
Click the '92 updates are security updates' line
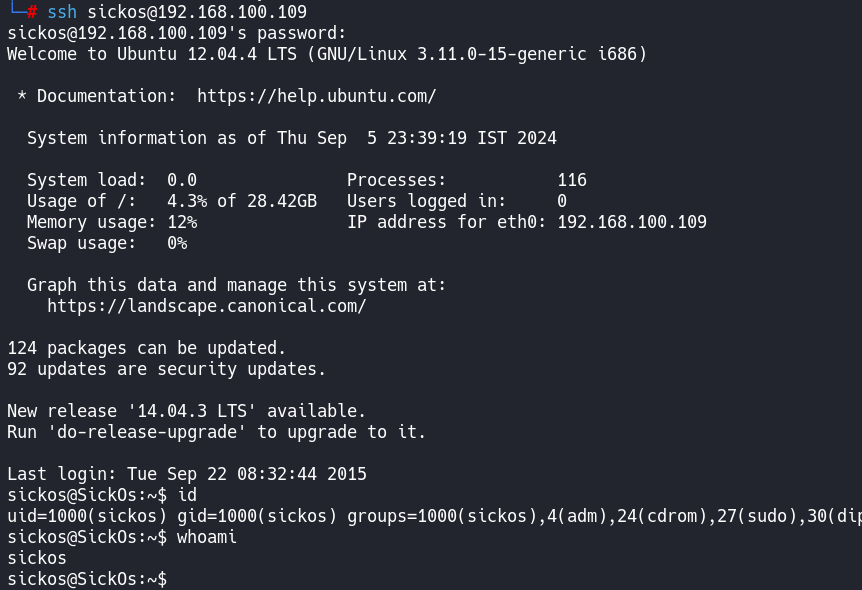click(167, 369)
